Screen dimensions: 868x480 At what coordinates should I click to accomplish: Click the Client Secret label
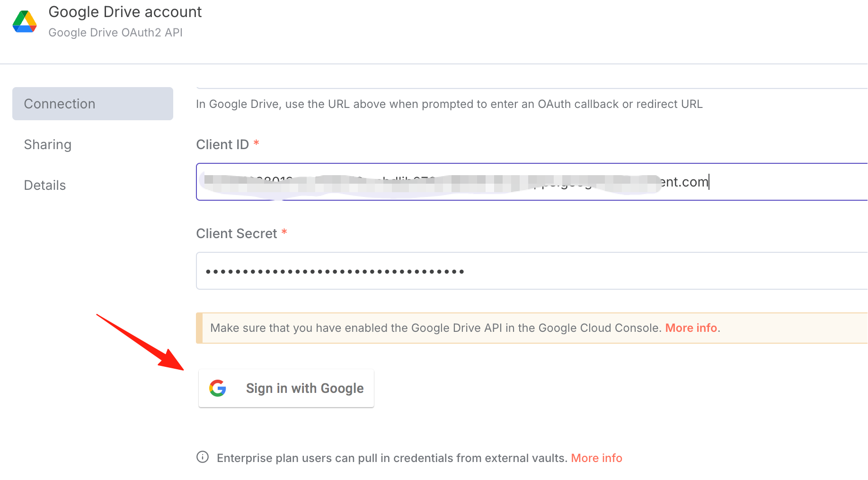[237, 233]
